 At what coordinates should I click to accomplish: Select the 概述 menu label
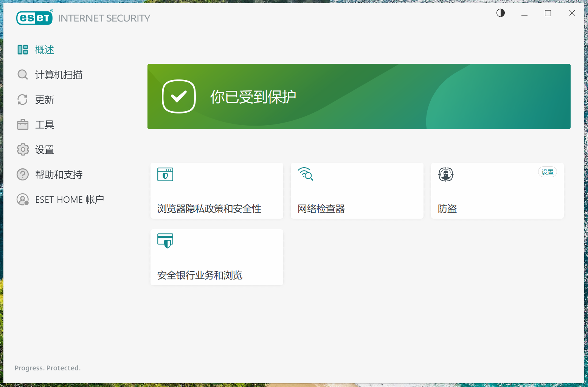(45, 50)
